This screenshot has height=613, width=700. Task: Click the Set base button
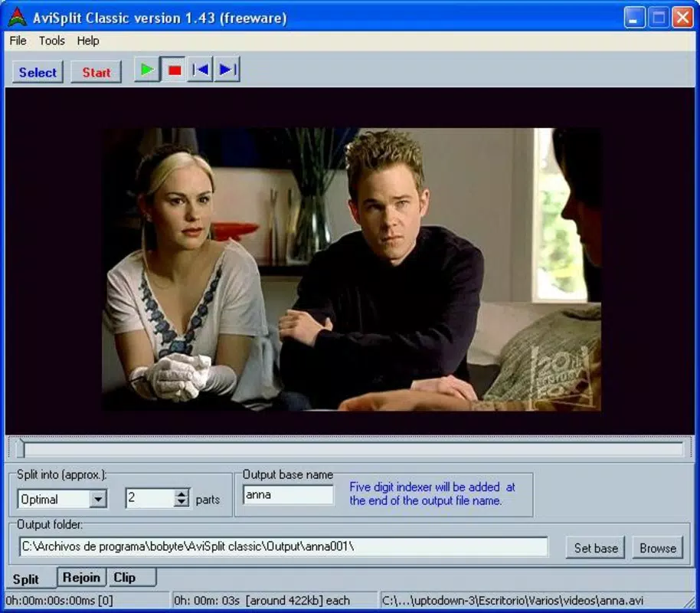click(x=596, y=548)
